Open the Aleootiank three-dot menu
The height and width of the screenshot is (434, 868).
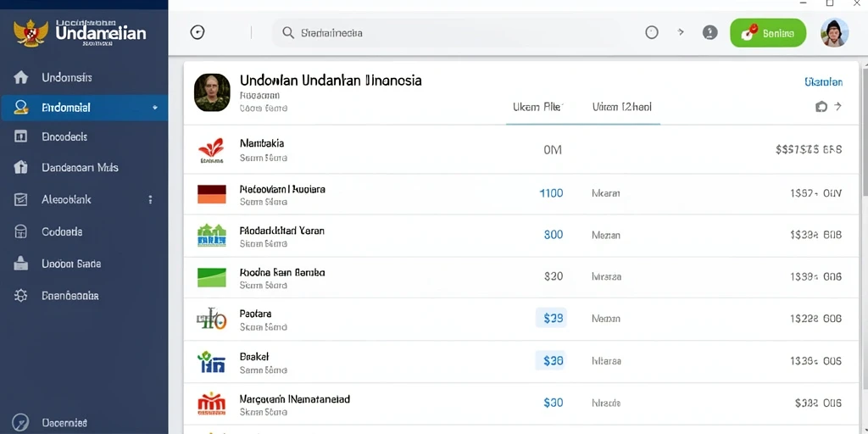(x=150, y=200)
